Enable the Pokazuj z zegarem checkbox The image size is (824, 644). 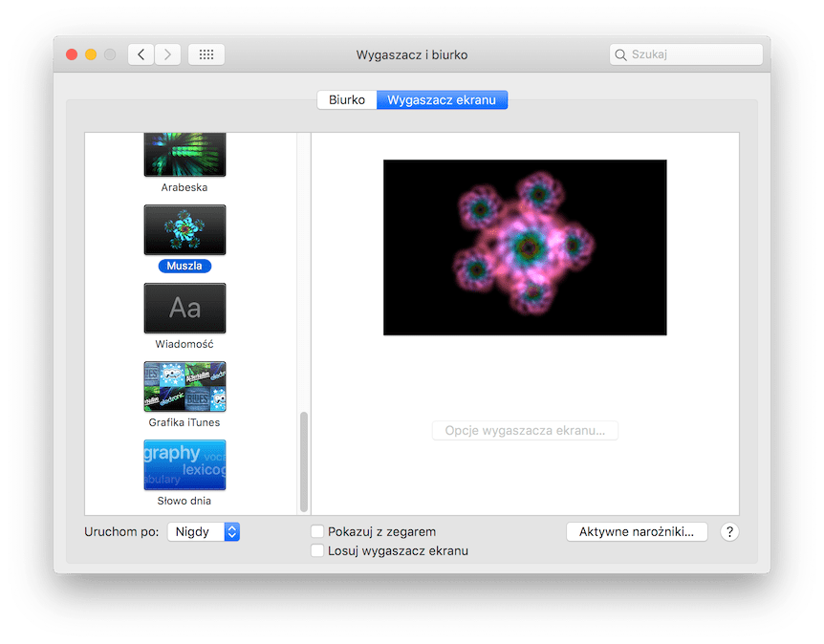[317, 531]
